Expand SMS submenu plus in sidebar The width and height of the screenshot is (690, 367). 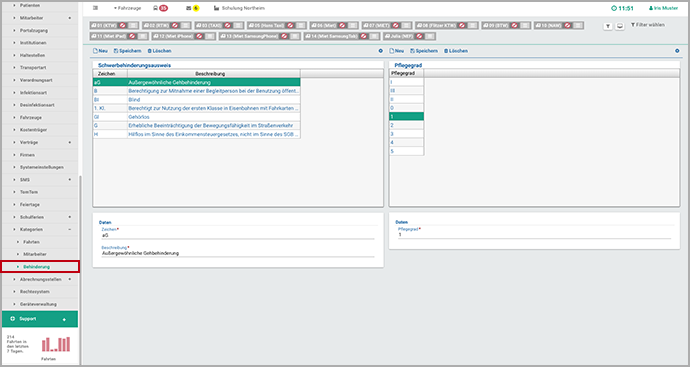(x=70, y=180)
